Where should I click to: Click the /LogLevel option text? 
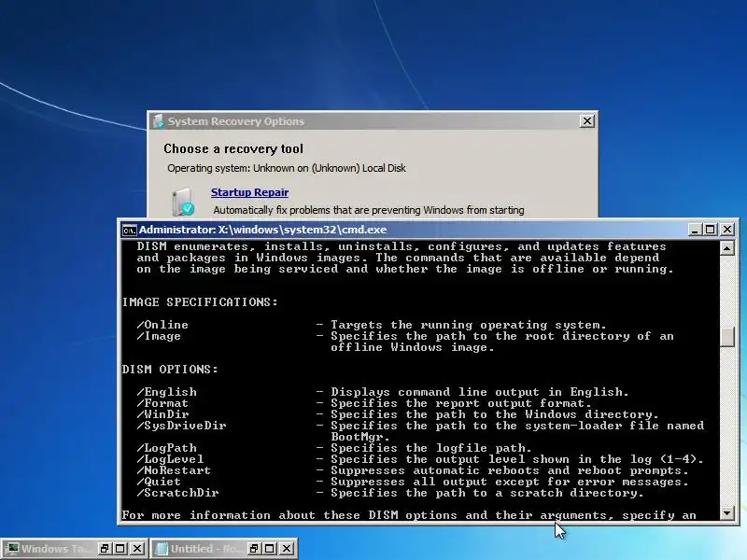tap(170, 459)
